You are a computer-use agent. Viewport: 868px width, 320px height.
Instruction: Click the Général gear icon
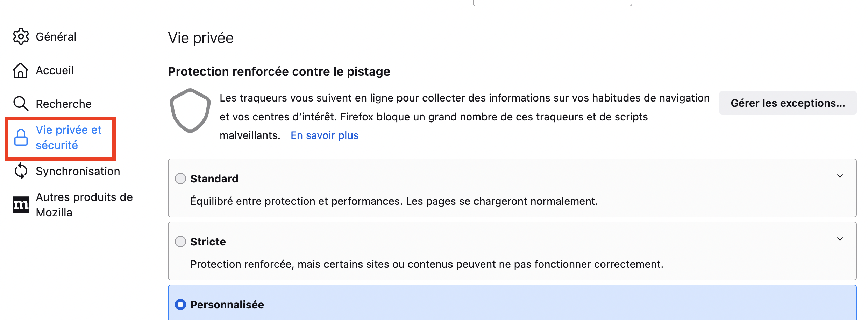[21, 36]
